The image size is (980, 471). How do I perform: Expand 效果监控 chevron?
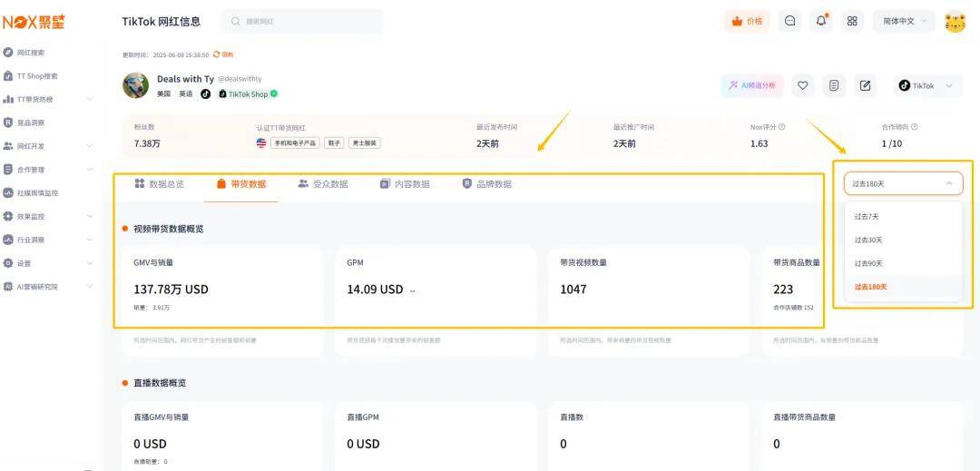[x=89, y=217]
